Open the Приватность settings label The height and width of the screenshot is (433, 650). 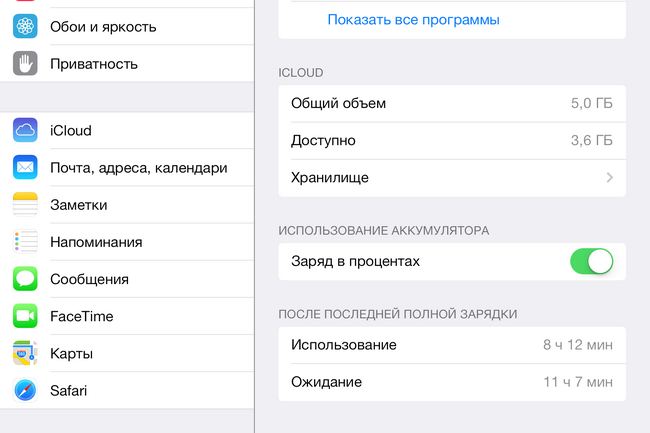click(x=94, y=64)
